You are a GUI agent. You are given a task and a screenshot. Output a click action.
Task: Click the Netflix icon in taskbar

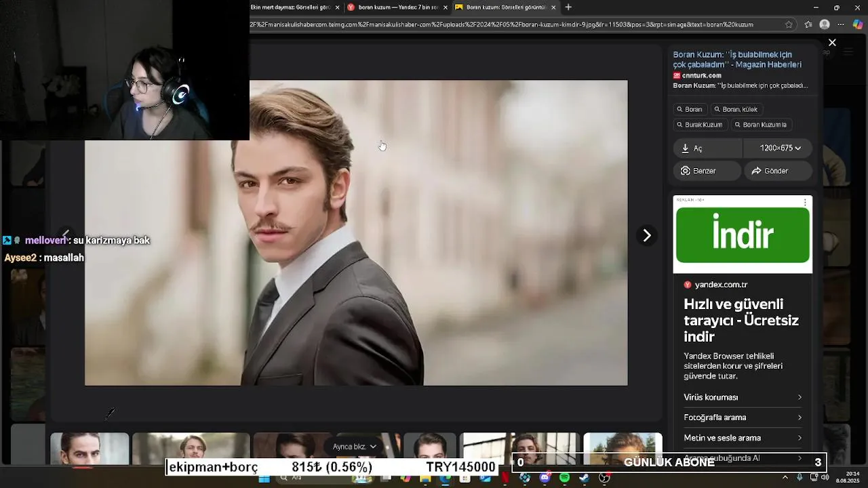click(505, 478)
